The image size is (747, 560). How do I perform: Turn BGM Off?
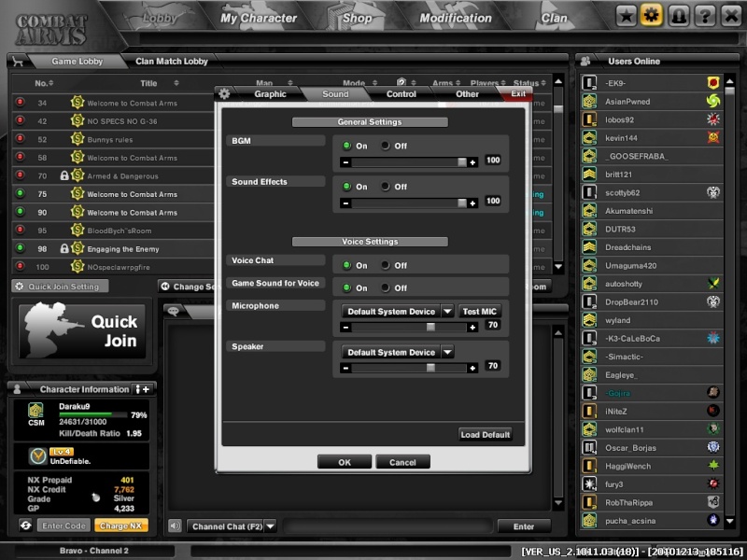click(x=385, y=146)
